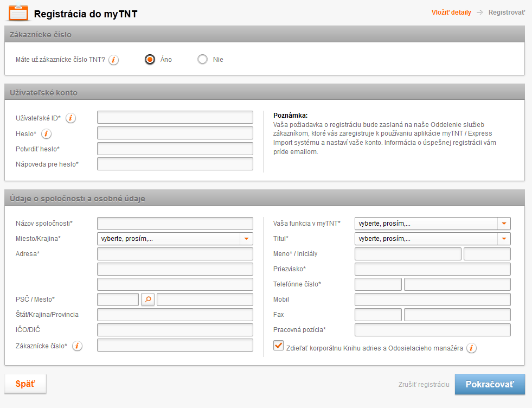Focus the Fax prefix field

378,315
